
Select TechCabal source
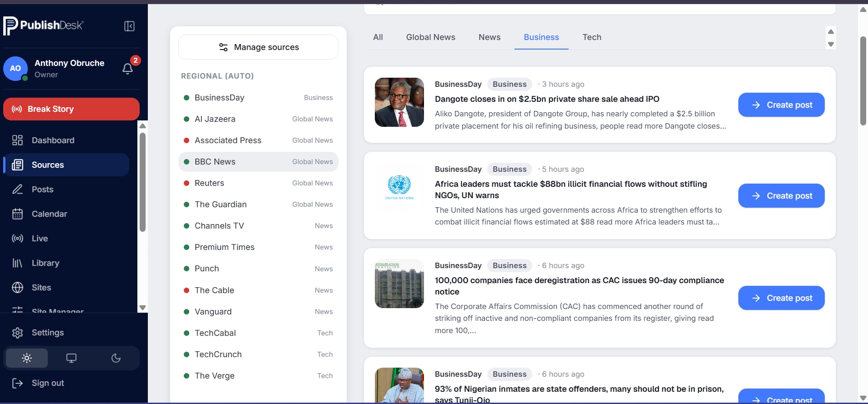(258, 333)
